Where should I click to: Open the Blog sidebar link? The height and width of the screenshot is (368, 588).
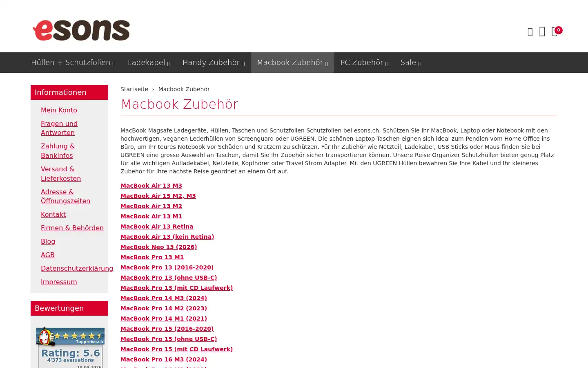point(48,241)
